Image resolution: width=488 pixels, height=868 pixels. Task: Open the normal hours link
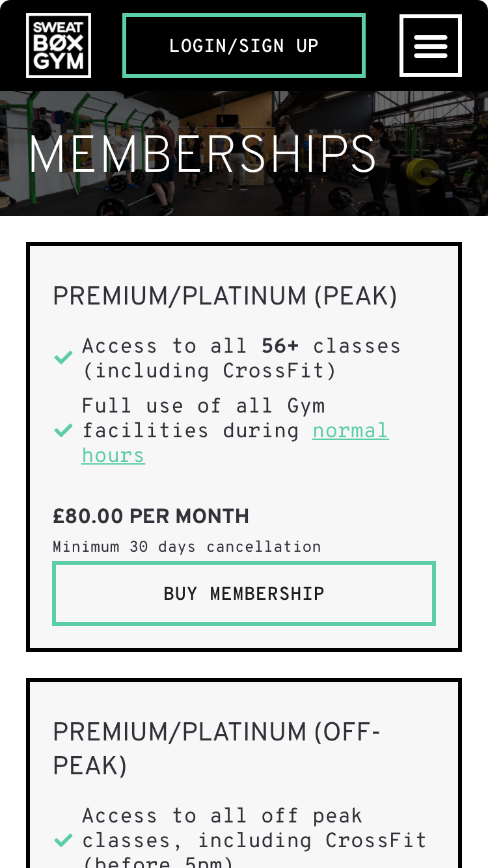point(350,431)
